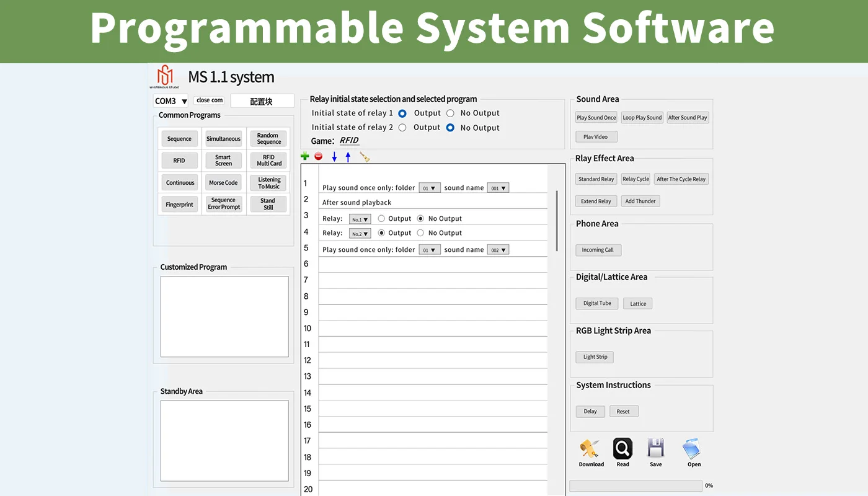The image size is (868, 496).
Task: Move selected row down with blue arrow
Action: click(334, 157)
